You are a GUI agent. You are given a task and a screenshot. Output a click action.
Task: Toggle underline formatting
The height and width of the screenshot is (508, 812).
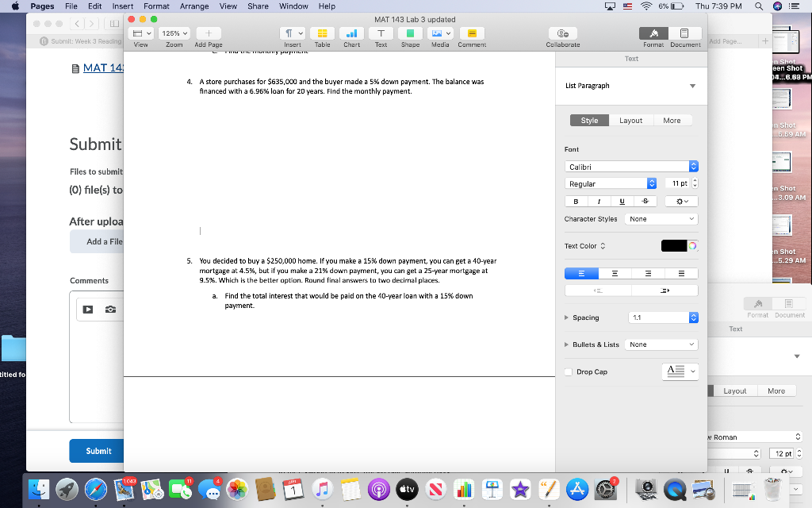pos(622,201)
